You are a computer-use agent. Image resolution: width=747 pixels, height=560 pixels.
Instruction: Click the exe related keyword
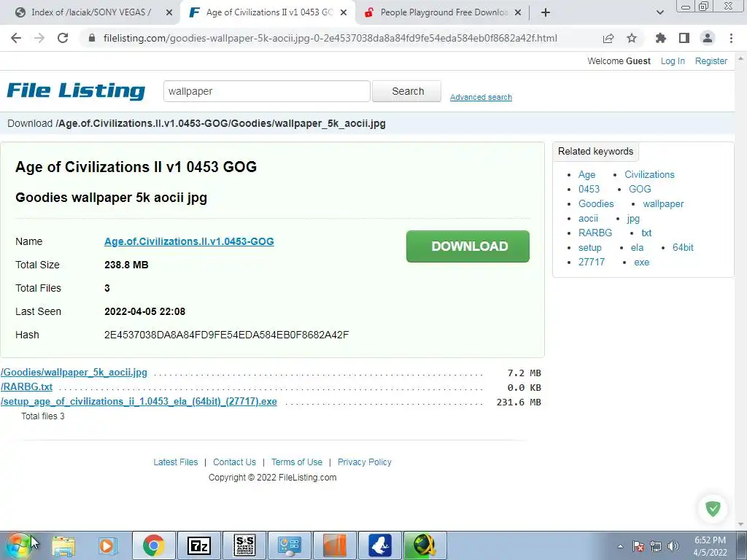click(x=641, y=262)
